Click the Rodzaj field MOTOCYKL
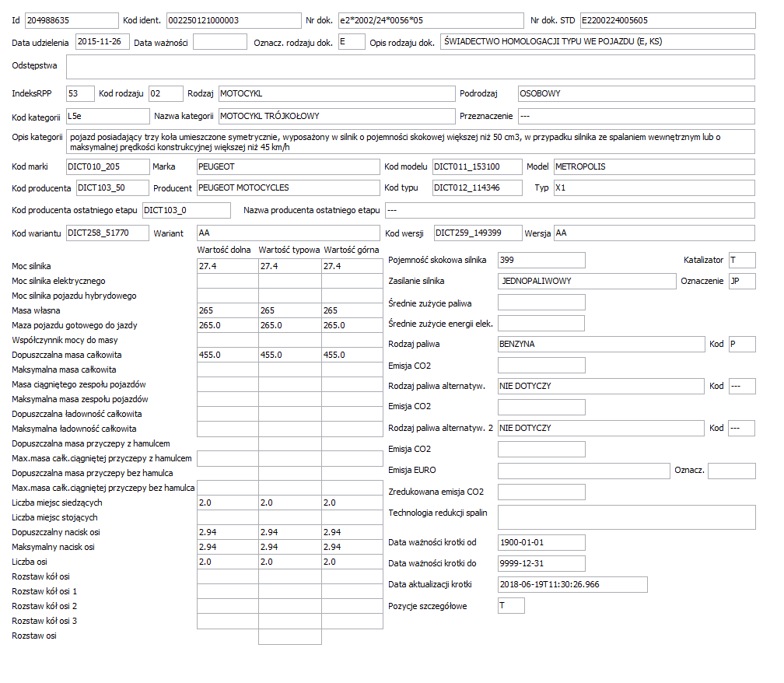 pyautogui.click(x=337, y=93)
